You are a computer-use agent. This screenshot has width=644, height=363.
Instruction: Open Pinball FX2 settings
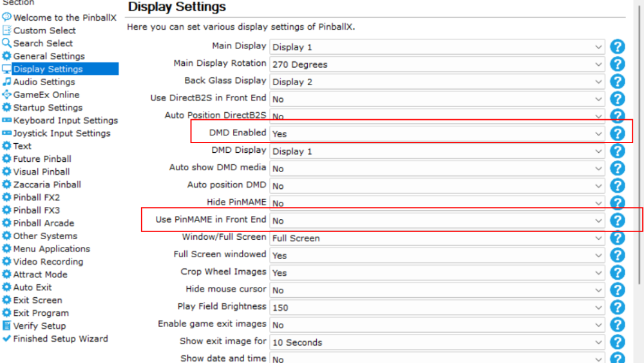point(36,197)
